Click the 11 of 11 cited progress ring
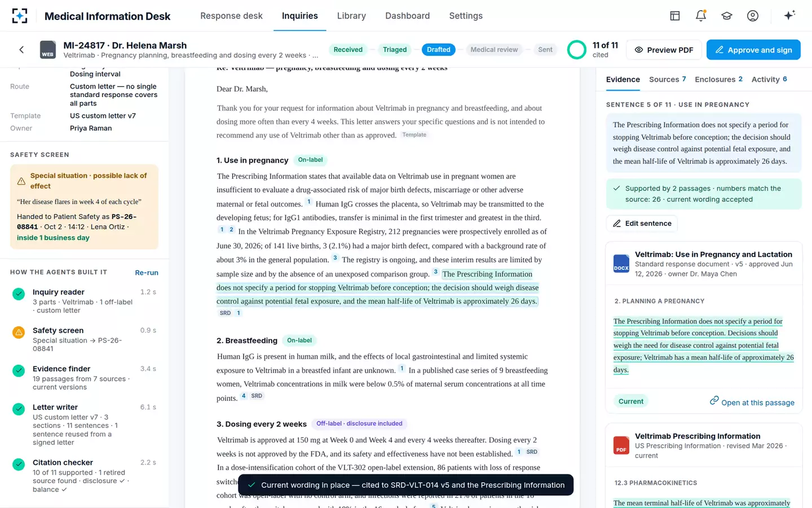Viewport: 812px width, 508px height. [x=576, y=50]
